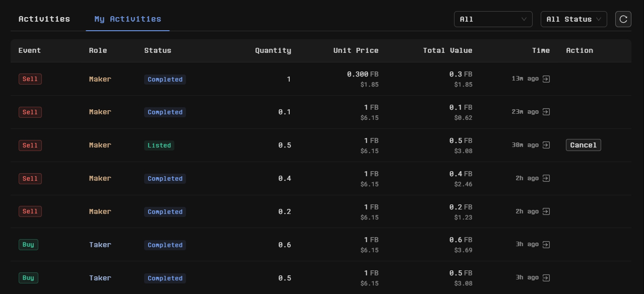Open transaction link for 13m ago sale
The height and width of the screenshot is (294, 644).
point(546,79)
